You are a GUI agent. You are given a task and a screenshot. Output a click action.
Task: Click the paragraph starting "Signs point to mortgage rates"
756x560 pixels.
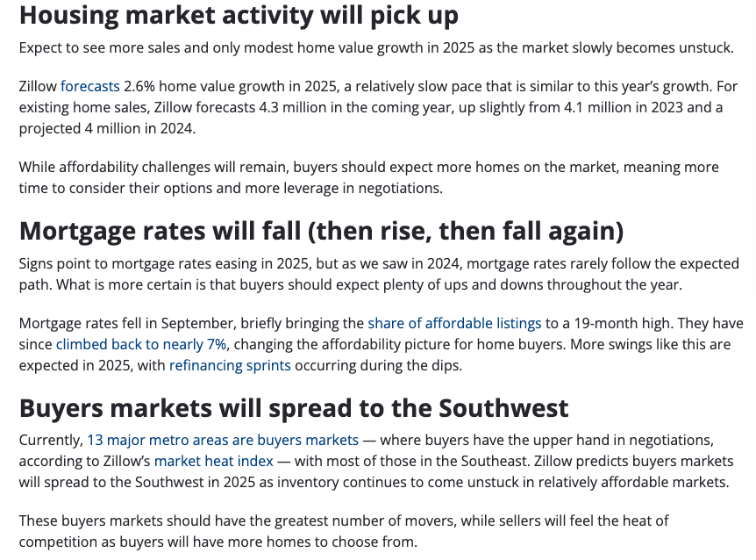[x=379, y=274]
